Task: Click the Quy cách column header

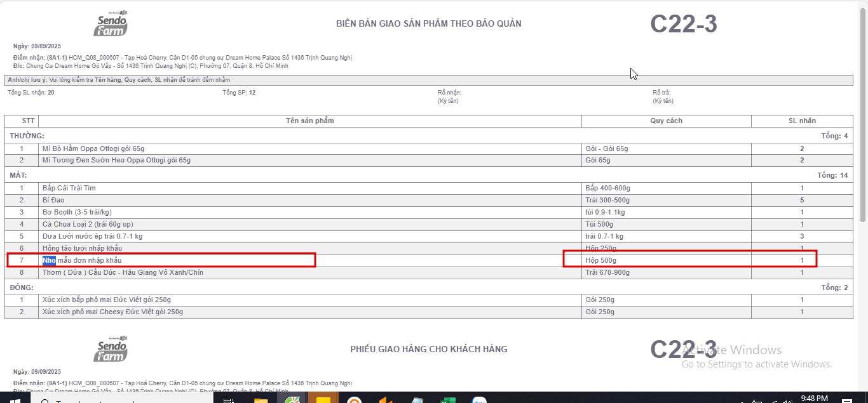Action: pos(667,121)
